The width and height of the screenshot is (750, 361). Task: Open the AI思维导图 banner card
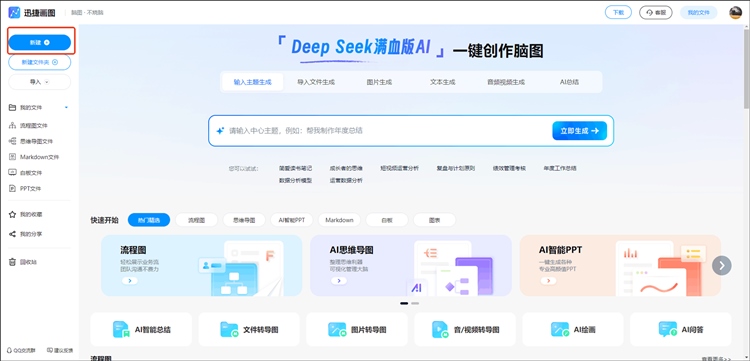[411, 265]
